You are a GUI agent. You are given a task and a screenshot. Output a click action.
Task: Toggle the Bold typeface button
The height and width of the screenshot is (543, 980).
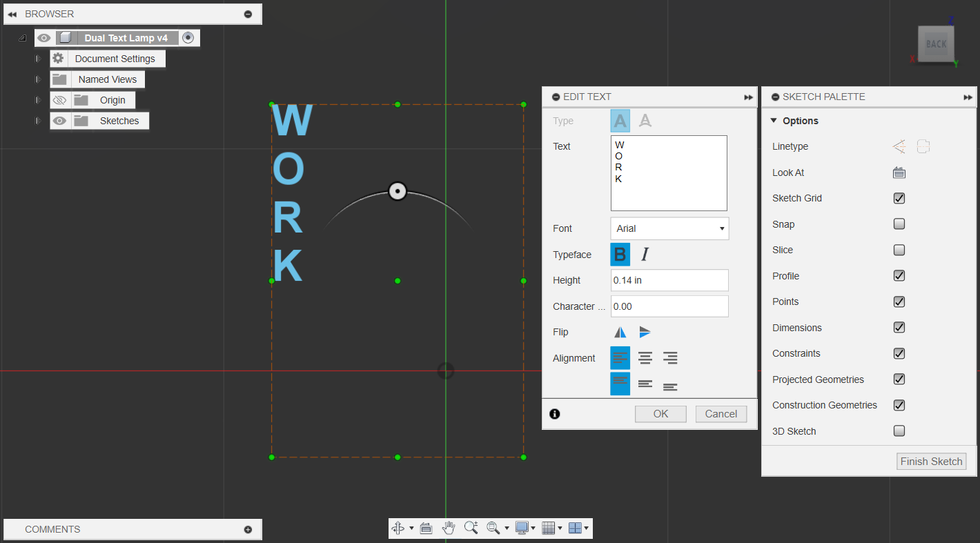pyautogui.click(x=620, y=255)
